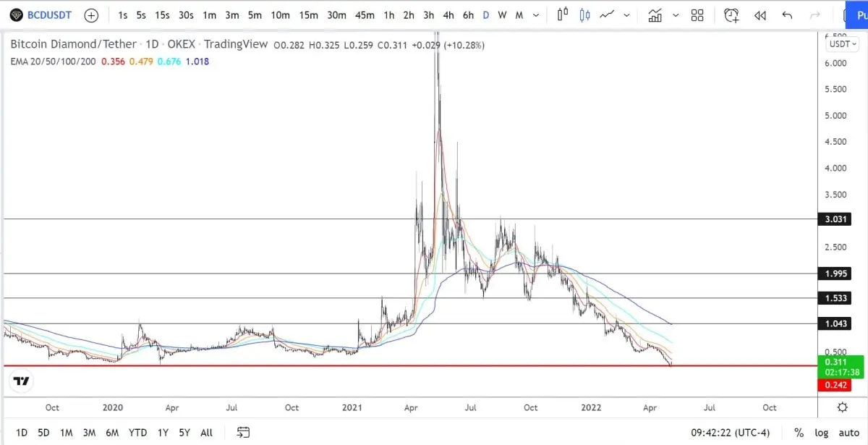
Task: Select the 3.031 horizontal line price label
Action: (835, 219)
